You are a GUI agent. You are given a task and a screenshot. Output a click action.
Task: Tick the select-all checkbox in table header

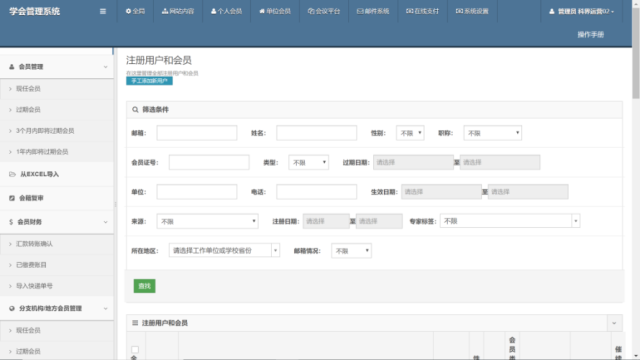click(x=135, y=349)
